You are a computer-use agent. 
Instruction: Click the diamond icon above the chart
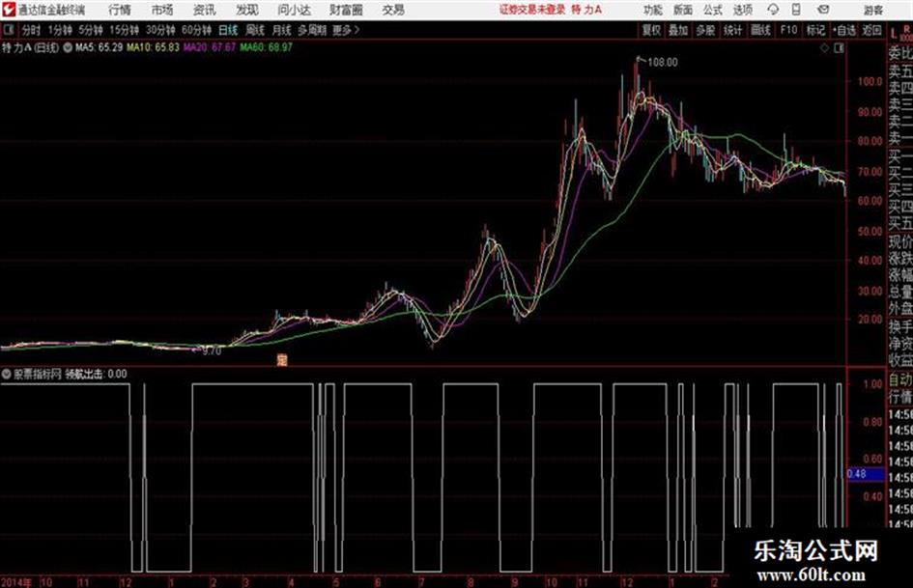pos(824,48)
